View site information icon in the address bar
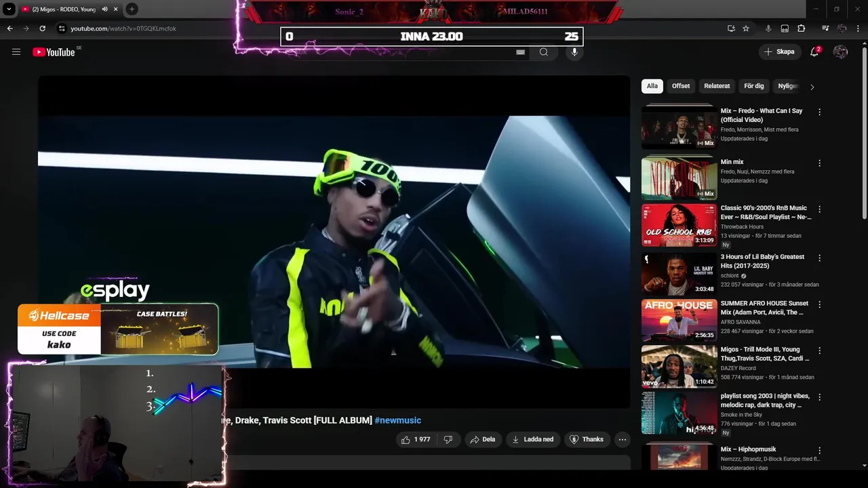Image resolution: width=868 pixels, height=488 pixels. coord(62,28)
